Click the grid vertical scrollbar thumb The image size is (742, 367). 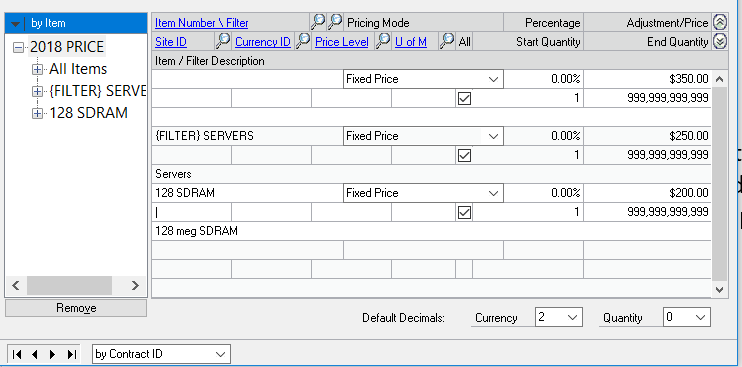pos(719,184)
